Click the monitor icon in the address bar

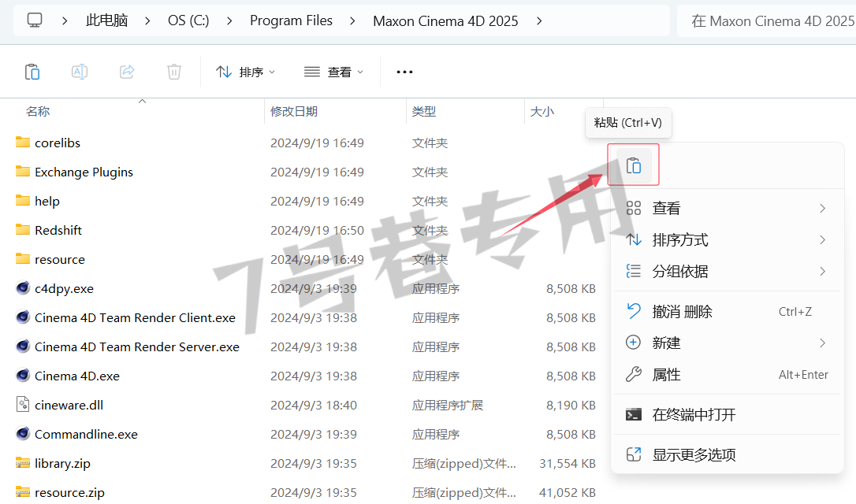point(35,20)
